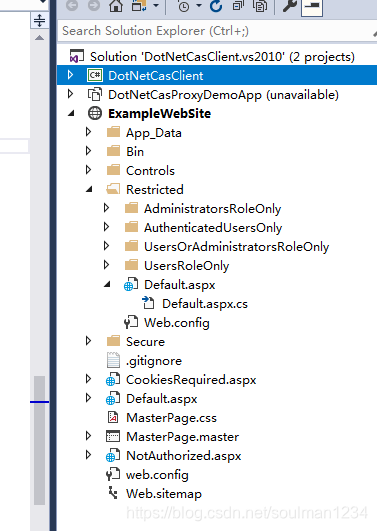Select the Default.aspx.cs file

(205, 304)
